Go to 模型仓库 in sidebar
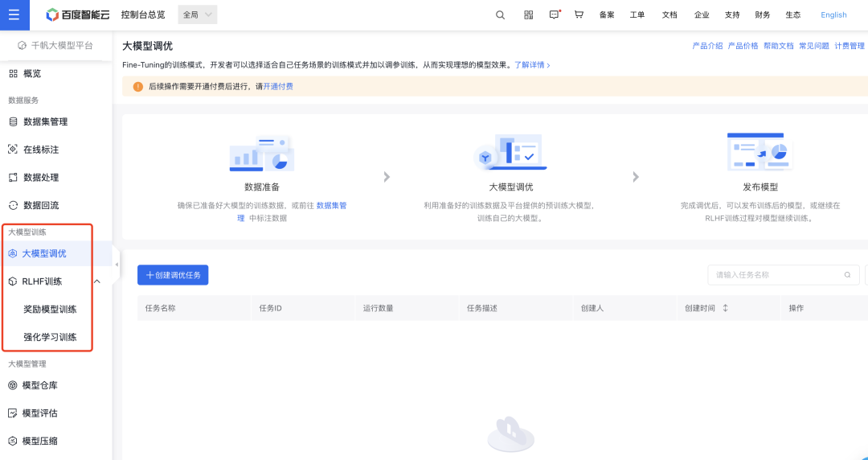 pos(39,385)
